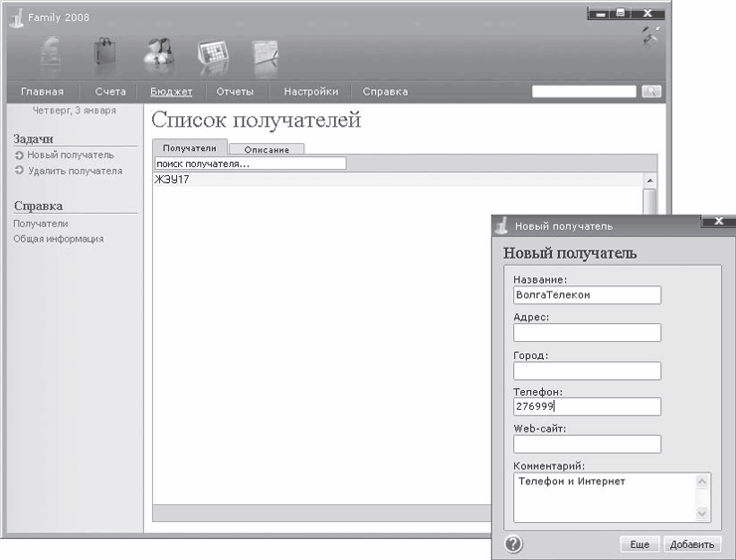736x560 pixels.
Task: Switch to the Описание tab
Action: (x=266, y=149)
